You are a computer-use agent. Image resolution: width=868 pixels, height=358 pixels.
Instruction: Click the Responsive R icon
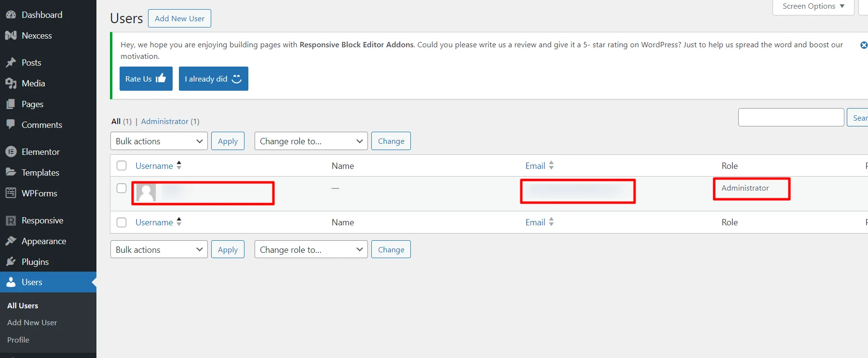(11, 220)
